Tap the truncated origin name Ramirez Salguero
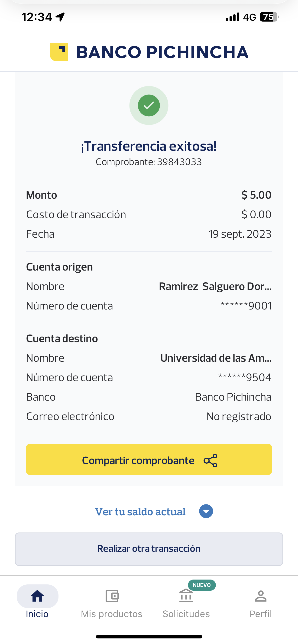The height and width of the screenshot is (644, 298). [x=215, y=287]
